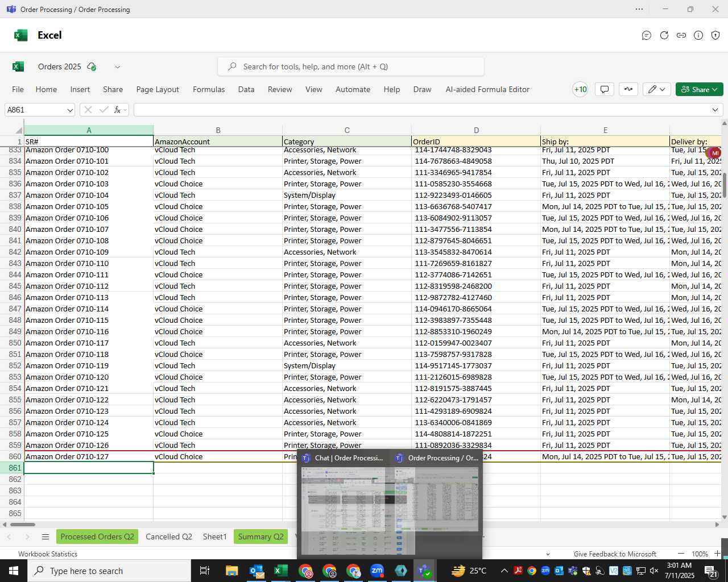Click the vertical scrollbar down arrow
Image resolution: width=728 pixels, height=582 pixels.
point(724,517)
